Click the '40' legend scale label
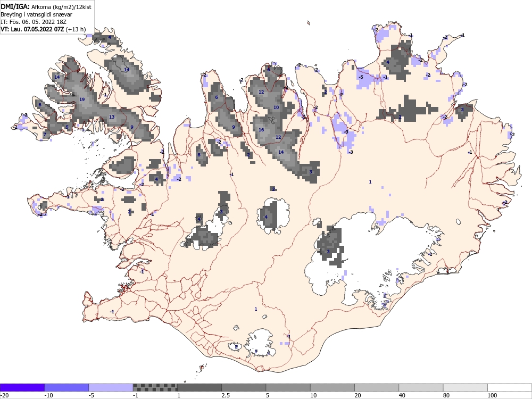 click(x=402, y=395)
